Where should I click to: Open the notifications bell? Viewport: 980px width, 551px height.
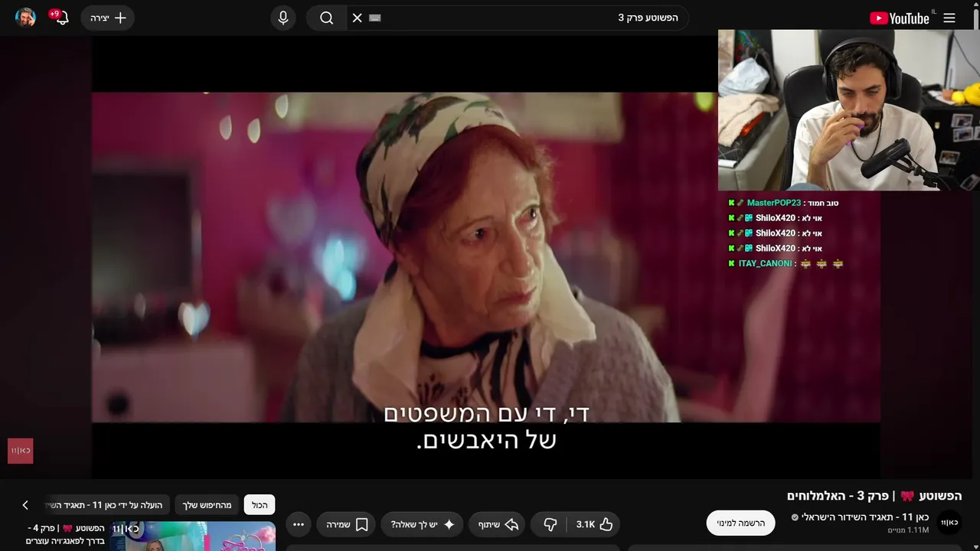(x=60, y=18)
